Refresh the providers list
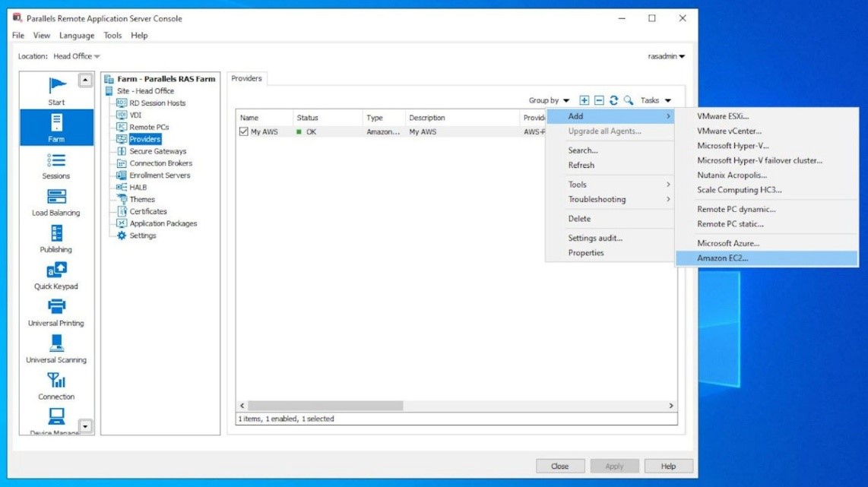Image resolution: width=868 pixels, height=487 pixels. click(613, 100)
